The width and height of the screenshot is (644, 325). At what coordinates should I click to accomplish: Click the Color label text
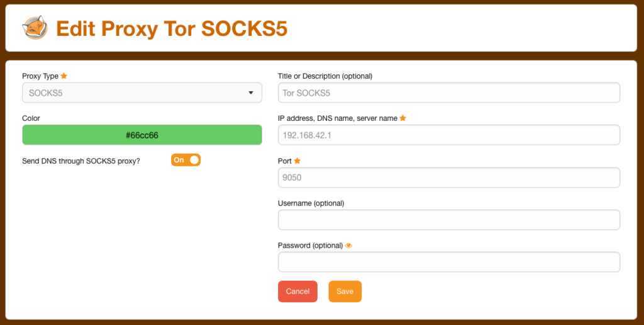point(31,118)
